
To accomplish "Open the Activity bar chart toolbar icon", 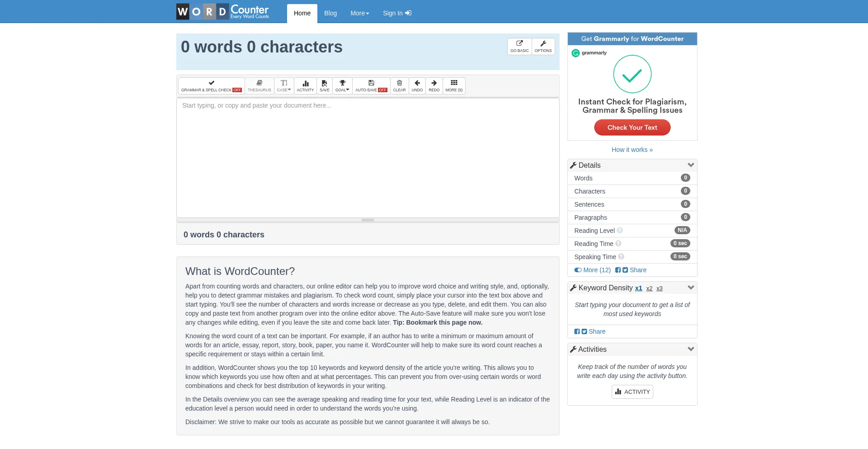I will click(x=305, y=83).
